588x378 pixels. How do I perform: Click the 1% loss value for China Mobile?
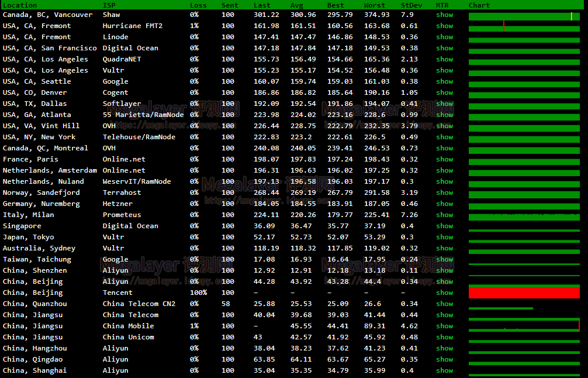pyautogui.click(x=194, y=326)
